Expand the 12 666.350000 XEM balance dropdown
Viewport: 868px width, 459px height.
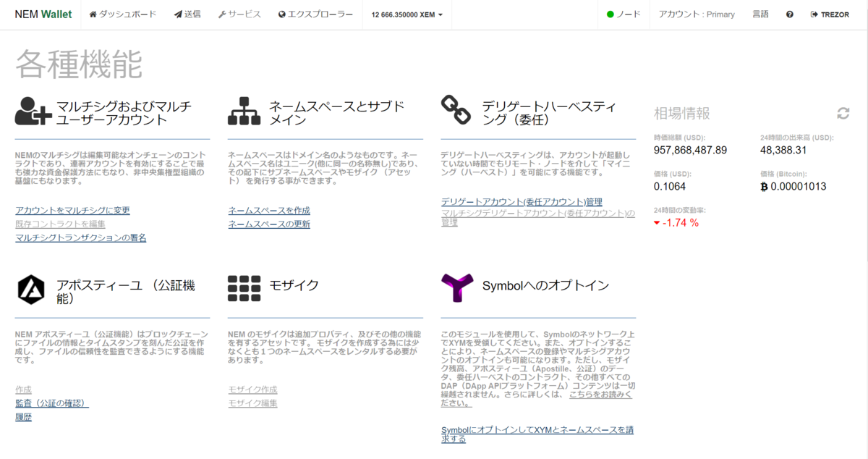pyautogui.click(x=407, y=14)
